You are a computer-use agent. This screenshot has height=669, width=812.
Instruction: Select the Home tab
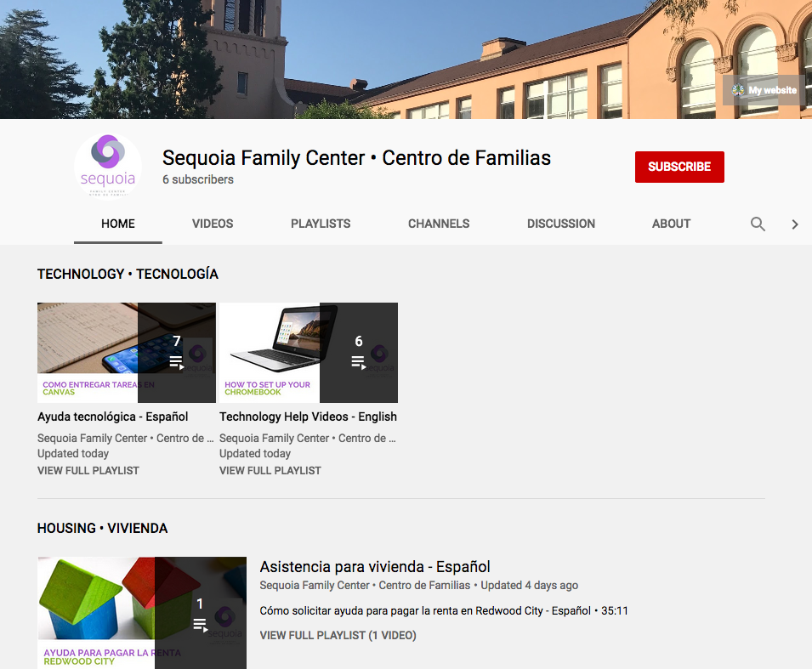pyautogui.click(x=118, y=224)
